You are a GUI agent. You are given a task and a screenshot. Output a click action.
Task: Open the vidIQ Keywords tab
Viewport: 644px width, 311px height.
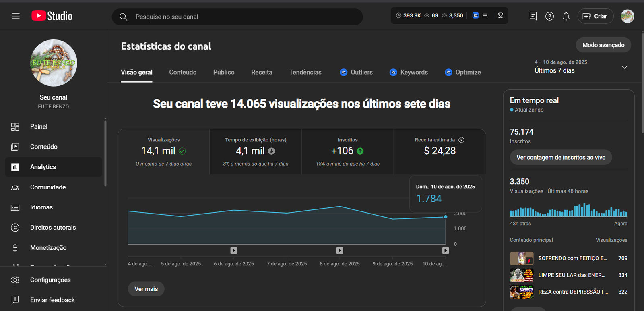point(409,72)
